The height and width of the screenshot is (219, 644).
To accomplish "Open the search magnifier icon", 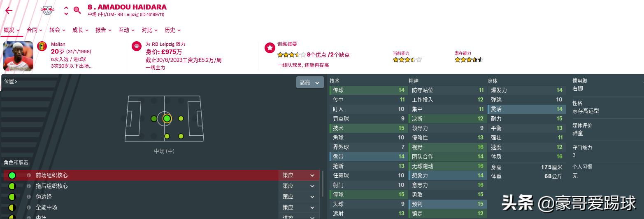I will click(x=77, y=10).
